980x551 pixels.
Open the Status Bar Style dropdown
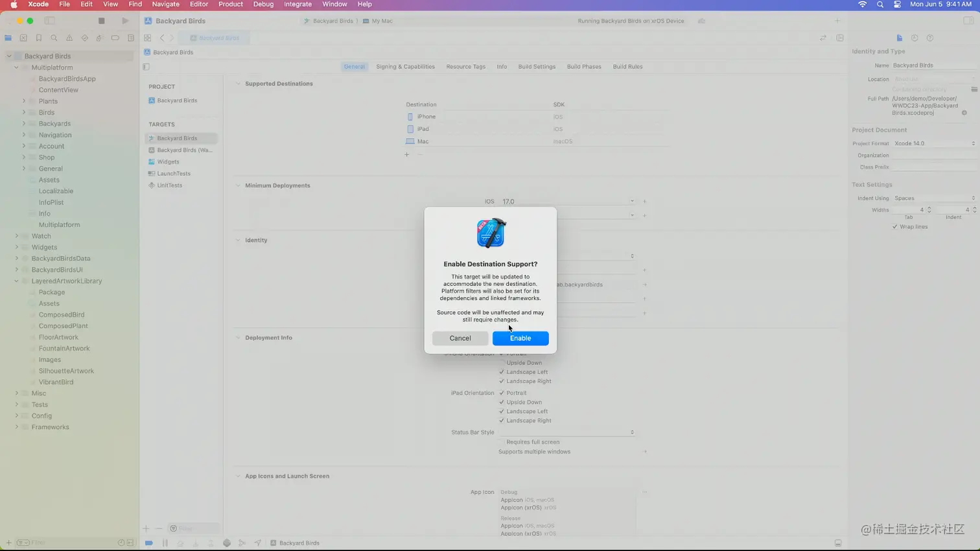pos(568,432)
